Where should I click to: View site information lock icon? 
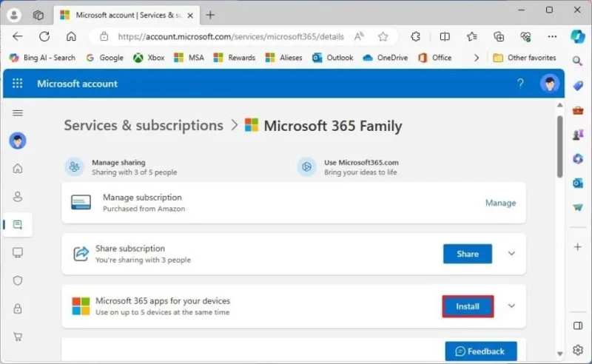click(x=104, y=37)
